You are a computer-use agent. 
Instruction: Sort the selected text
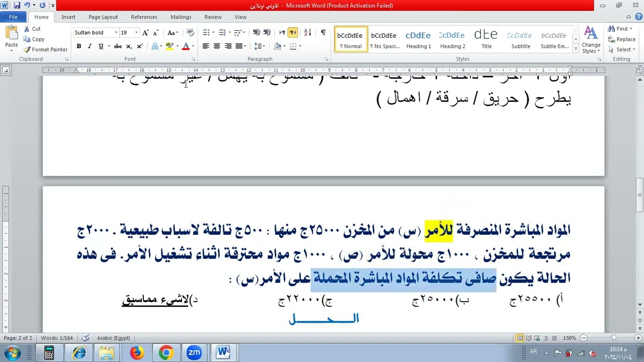point(308,33)
